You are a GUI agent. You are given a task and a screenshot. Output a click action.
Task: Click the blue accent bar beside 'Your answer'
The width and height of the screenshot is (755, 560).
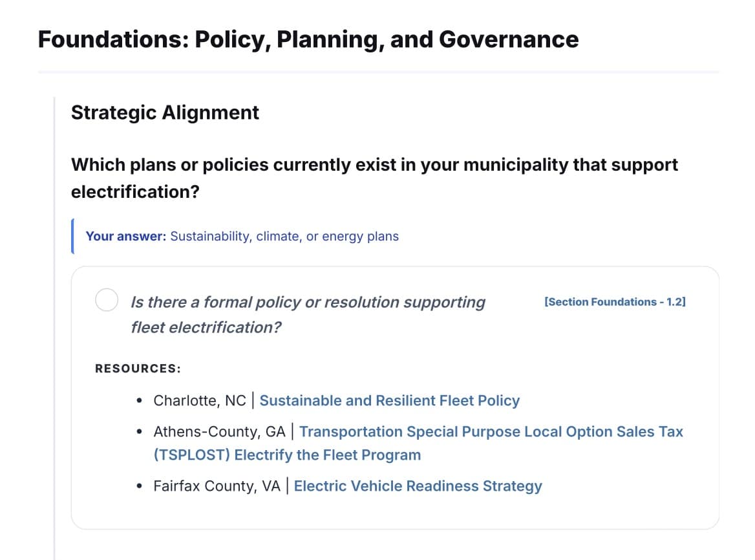point(72,237)
